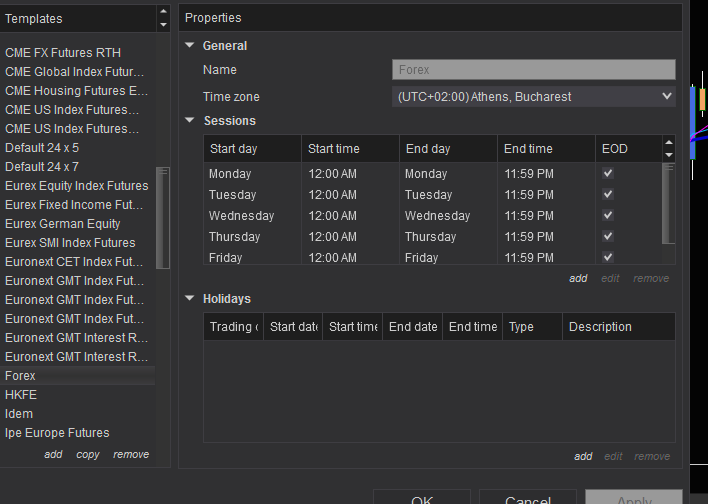Toggle the EOD checkbox for Tuesday

[608, 194]
